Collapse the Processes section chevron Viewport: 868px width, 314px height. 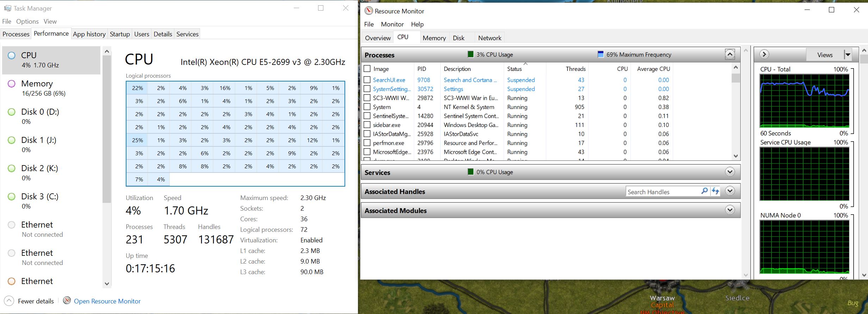click(x=730, y=54)
